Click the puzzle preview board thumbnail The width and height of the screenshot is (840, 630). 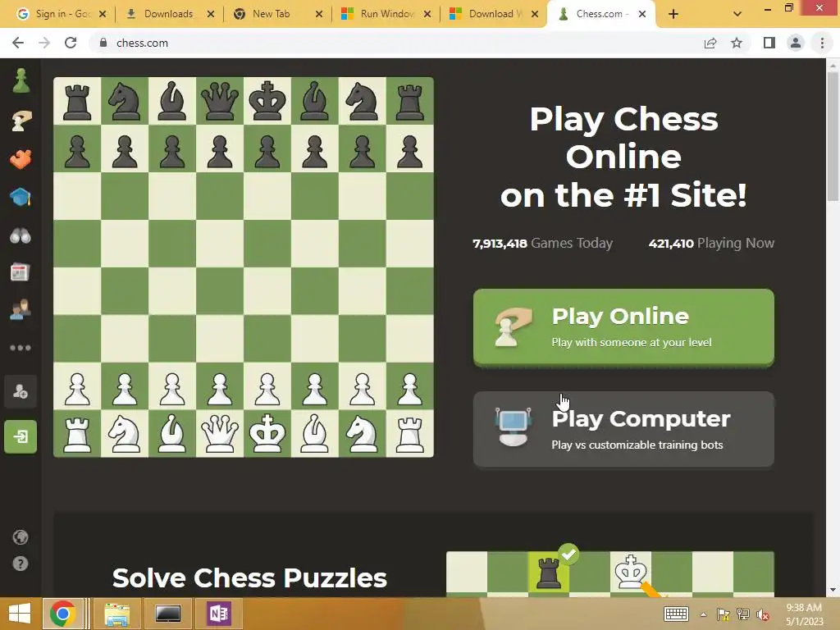point(610,573)
